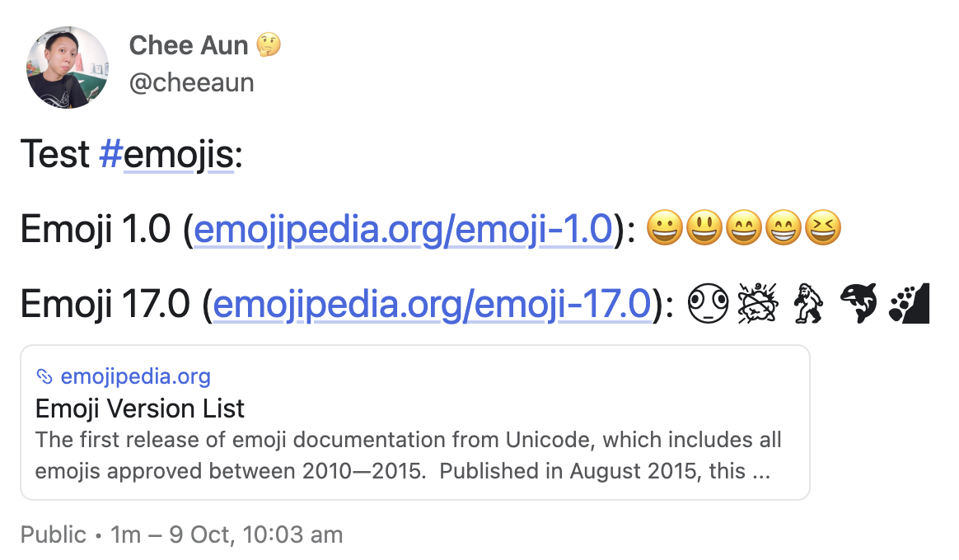Click Chee Aun's profile avatar
The height and width of the screenshot is (560, 959).
[x=68, y=68]
